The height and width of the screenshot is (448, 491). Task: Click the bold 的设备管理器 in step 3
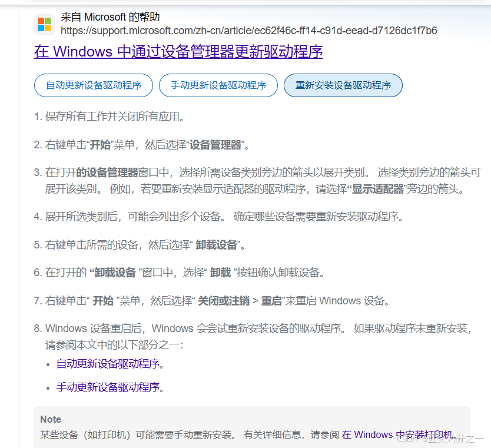click(107, 172)
